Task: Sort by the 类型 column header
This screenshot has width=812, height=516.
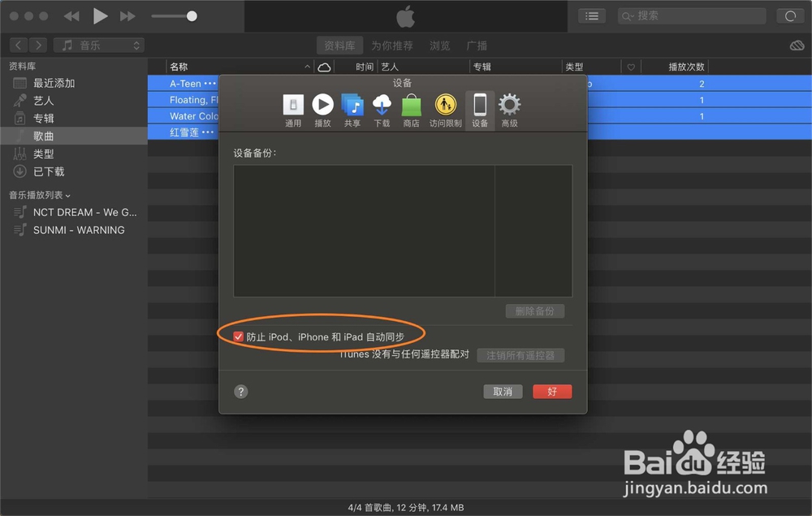Action: 591,67
